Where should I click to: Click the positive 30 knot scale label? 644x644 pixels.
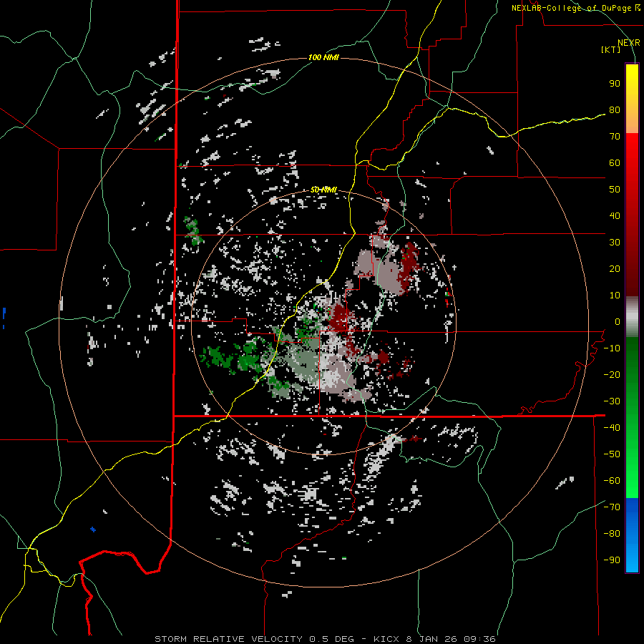(615, 243)
